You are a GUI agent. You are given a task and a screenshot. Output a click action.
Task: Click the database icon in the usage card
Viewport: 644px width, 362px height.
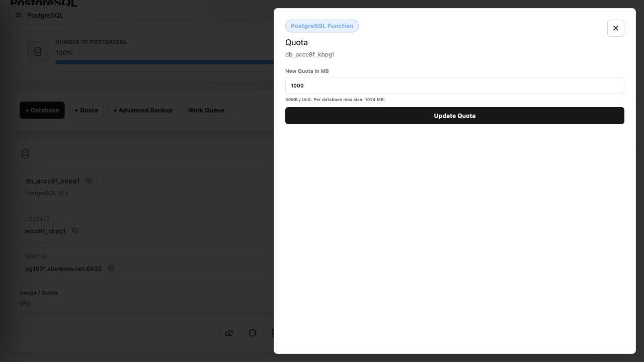(38, 52)
